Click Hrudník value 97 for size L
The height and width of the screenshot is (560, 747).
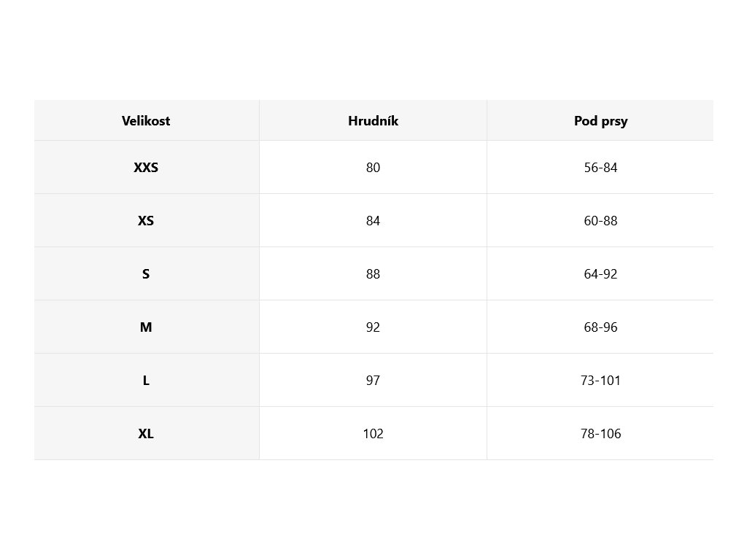[373, 381]
